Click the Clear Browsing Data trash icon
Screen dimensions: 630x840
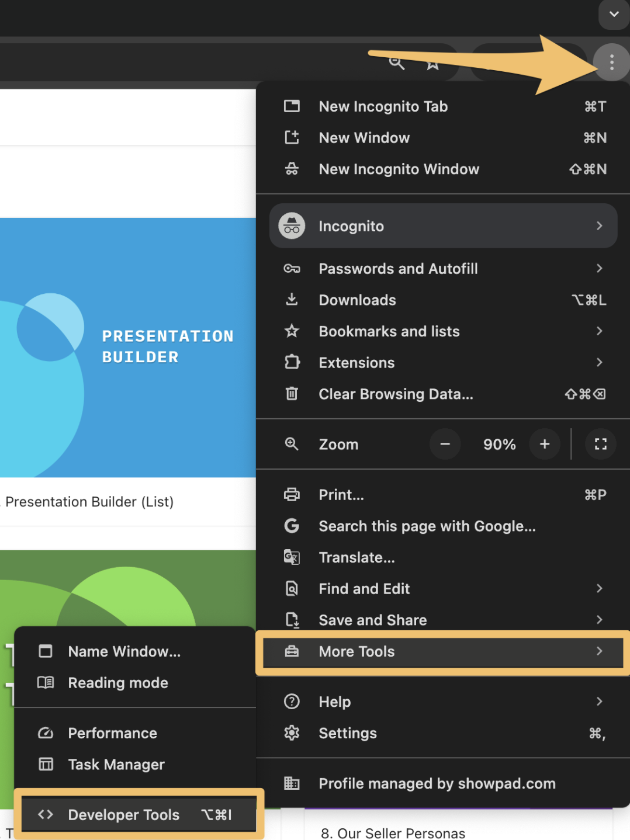pyautogui.click(x=292, y=394)
